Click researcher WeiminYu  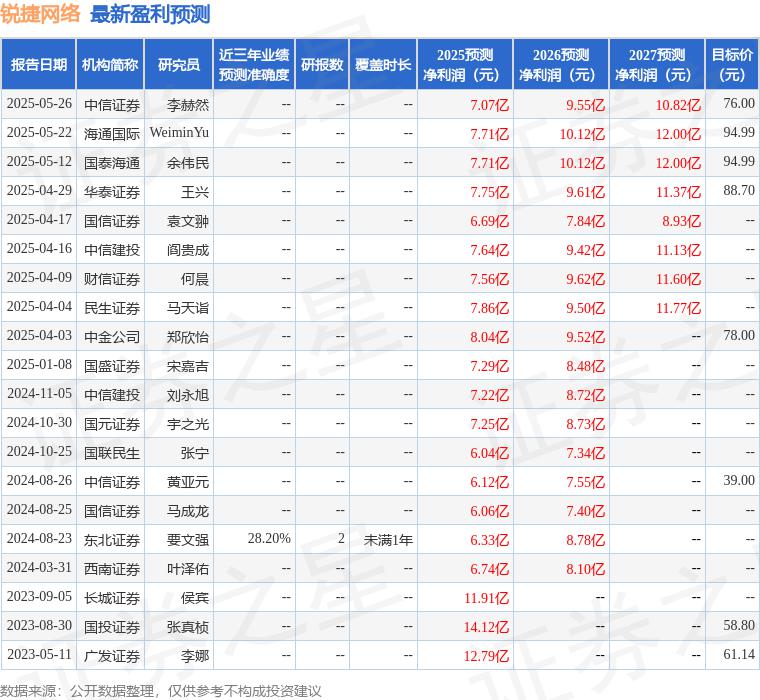(x=179, y=132)
